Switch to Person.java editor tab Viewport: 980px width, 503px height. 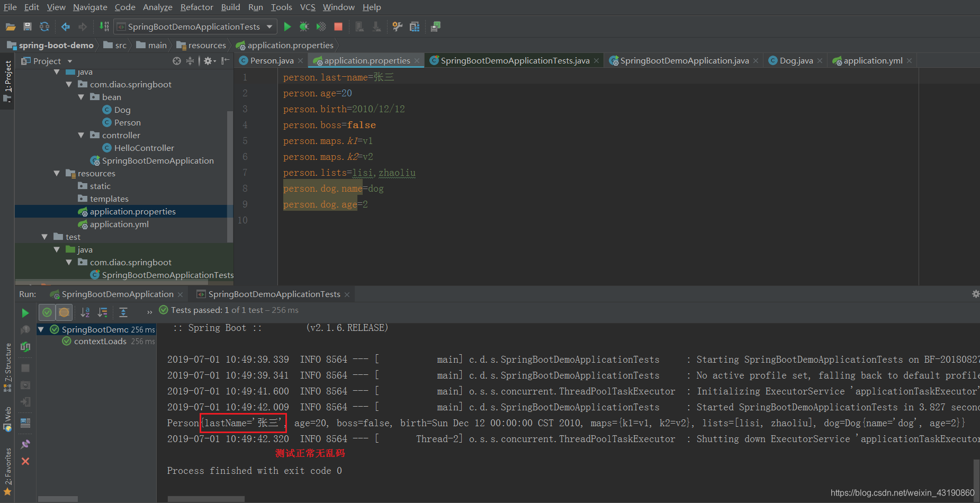271,60
